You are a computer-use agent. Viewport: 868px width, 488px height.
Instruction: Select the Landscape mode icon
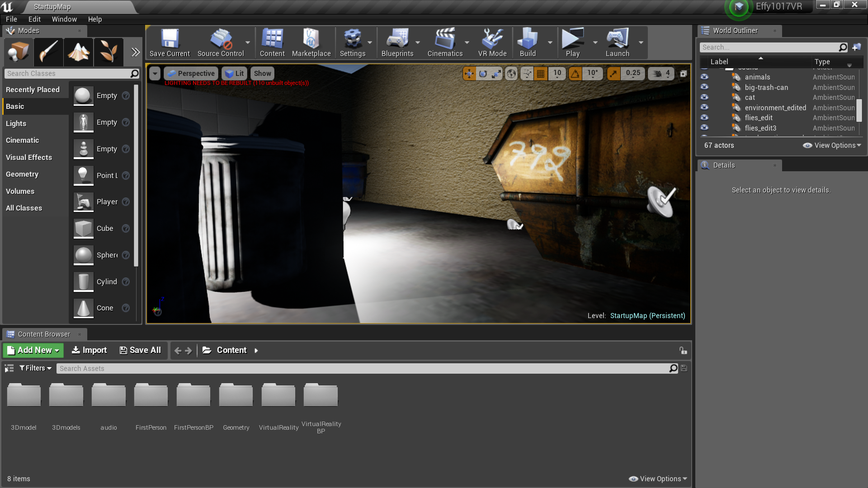click(78, 52)
